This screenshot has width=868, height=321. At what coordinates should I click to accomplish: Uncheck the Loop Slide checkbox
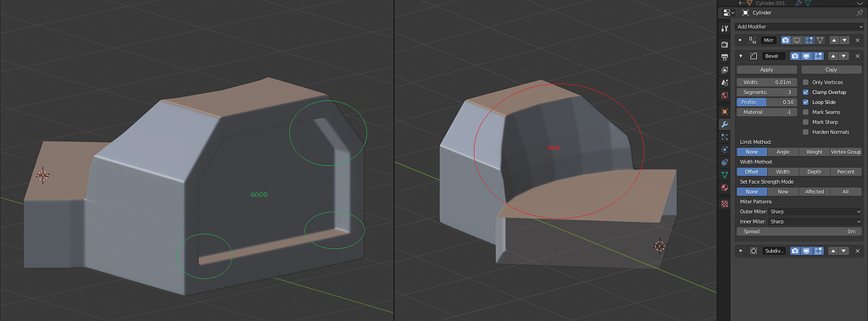click(806, 102)
